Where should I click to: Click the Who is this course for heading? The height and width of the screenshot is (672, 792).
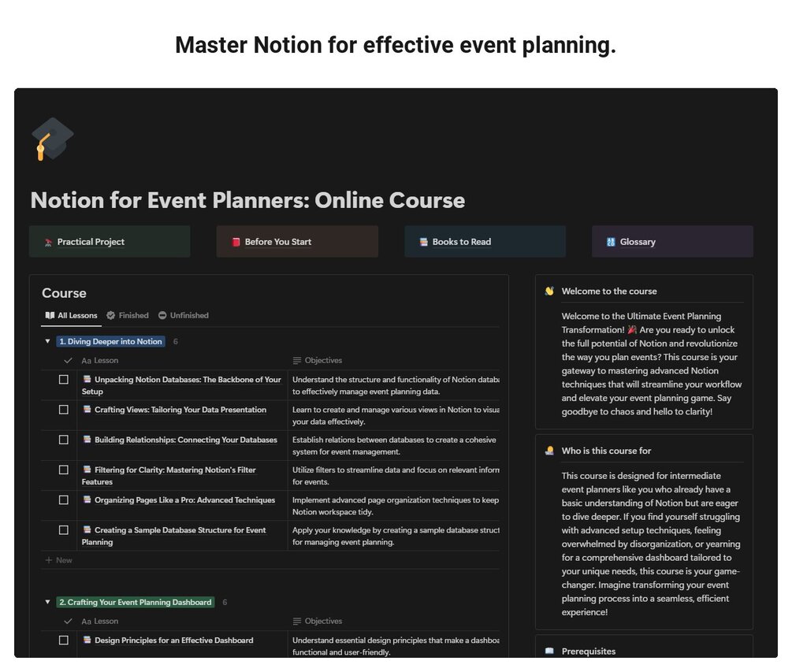(x=606, y=451)
